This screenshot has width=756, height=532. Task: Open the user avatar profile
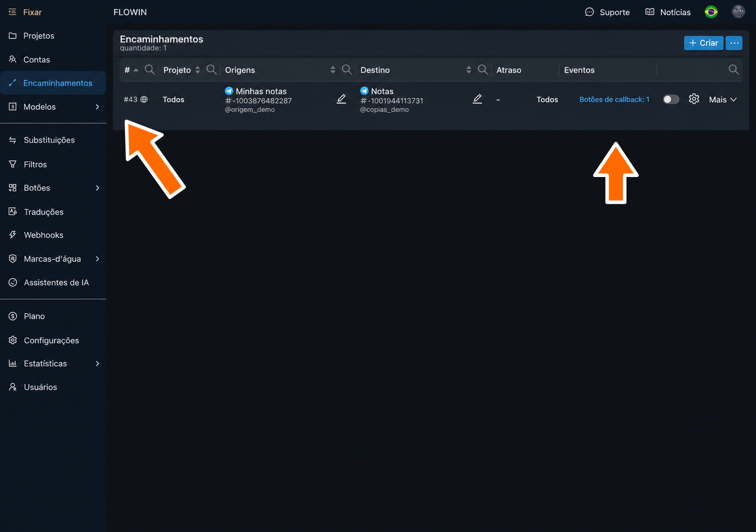(738, 12)
